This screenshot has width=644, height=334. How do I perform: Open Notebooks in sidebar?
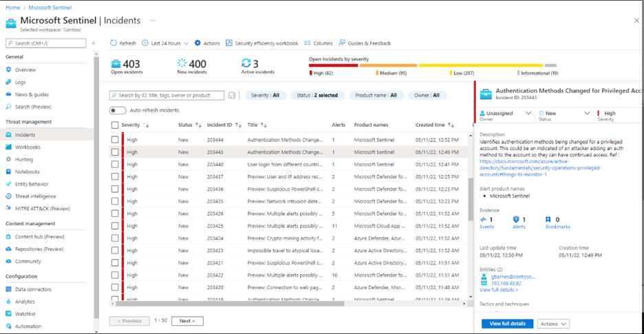27,172
